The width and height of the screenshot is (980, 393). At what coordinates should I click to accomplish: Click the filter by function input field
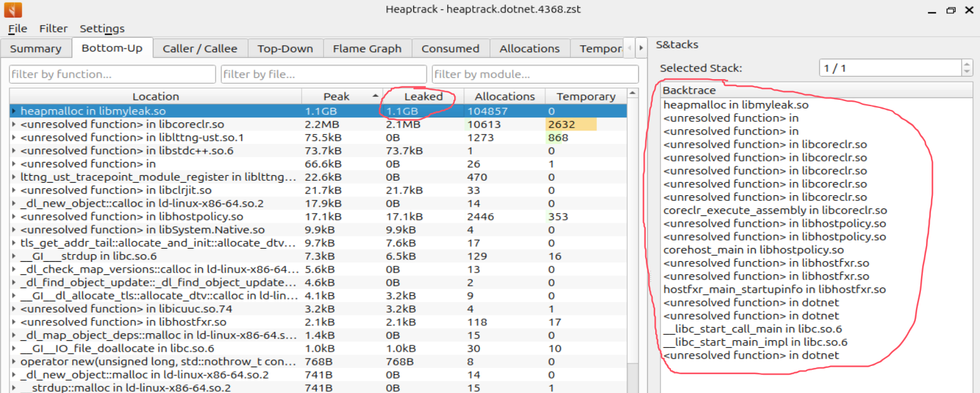click(112, 74)
